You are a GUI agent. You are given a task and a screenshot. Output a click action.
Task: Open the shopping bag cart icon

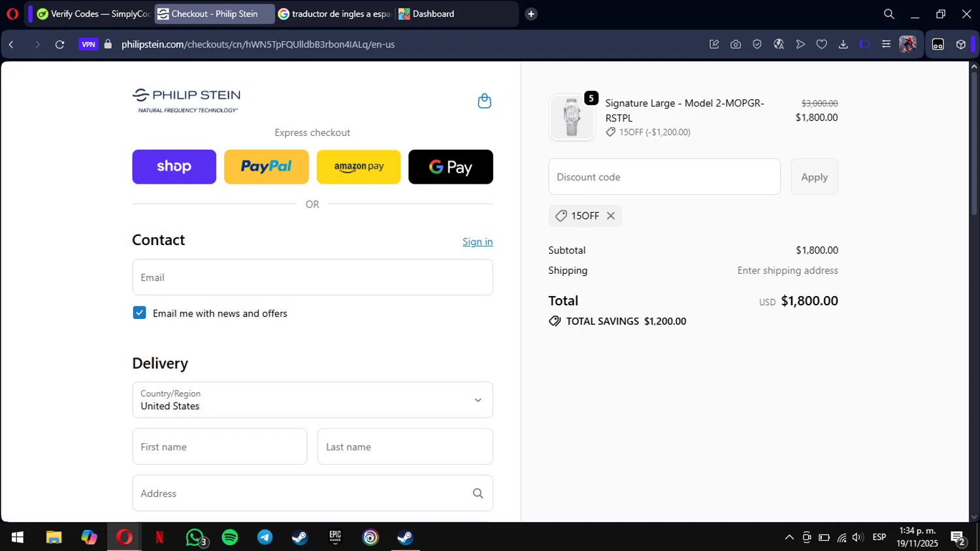(x=484, y=101)
